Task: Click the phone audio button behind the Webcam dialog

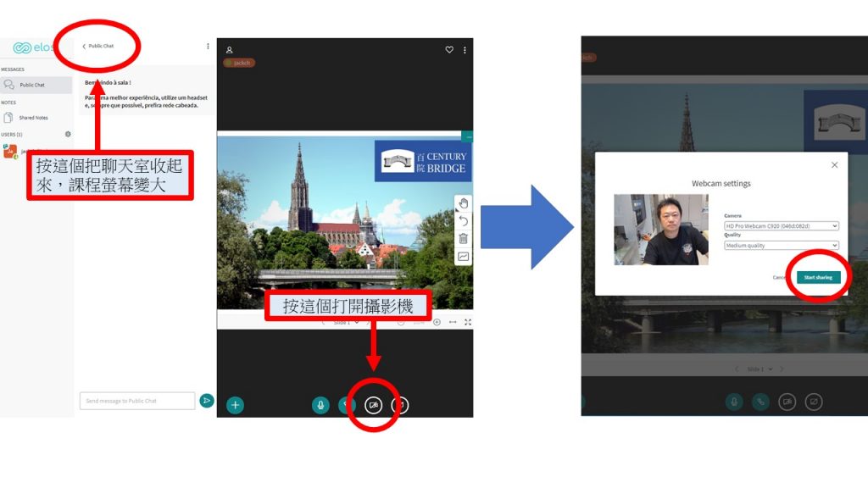Action: point(760,402)
